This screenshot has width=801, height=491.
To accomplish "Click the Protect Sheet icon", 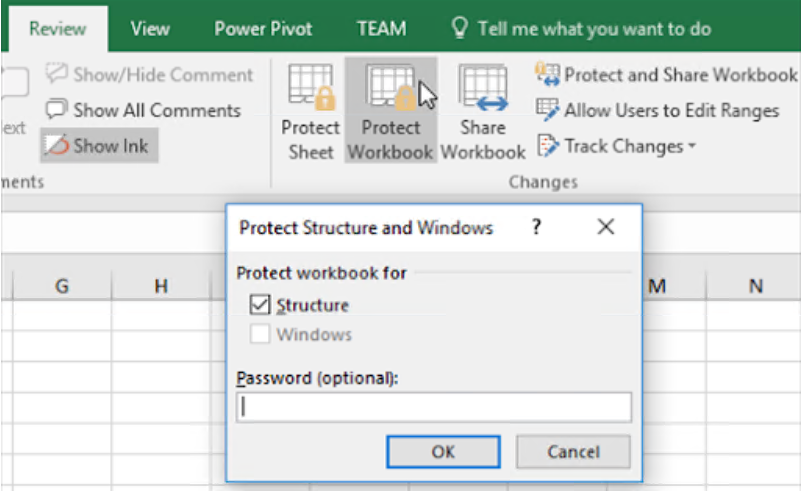I will tap(310, 88).
